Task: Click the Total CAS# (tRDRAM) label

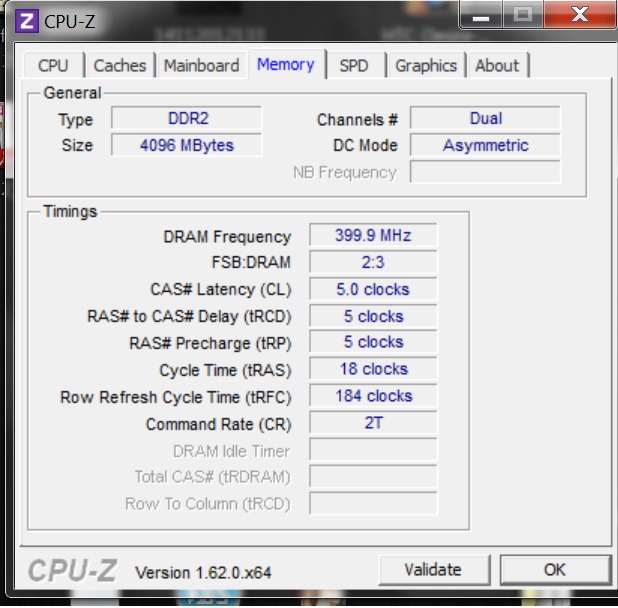Action: pos(212,477)
